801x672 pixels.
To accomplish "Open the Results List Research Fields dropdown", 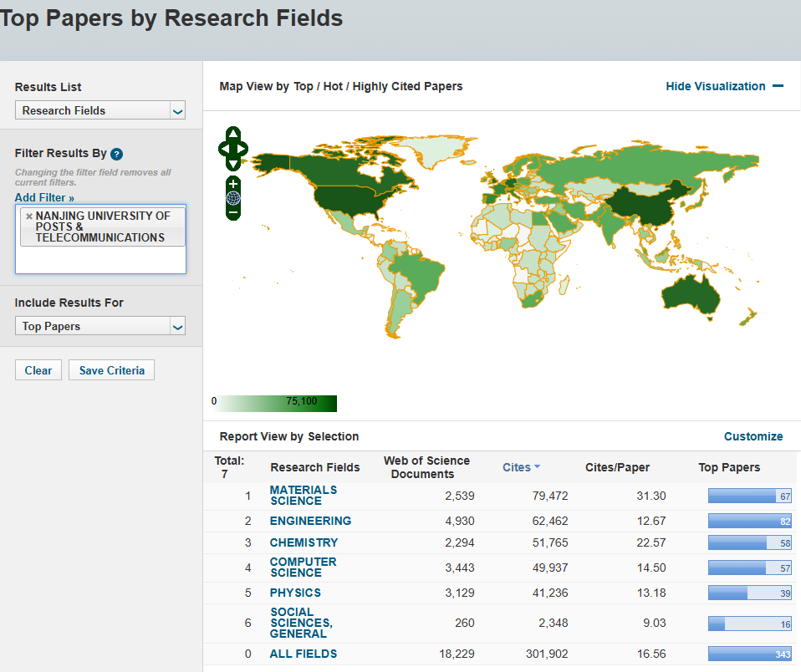I will (100, 110).
